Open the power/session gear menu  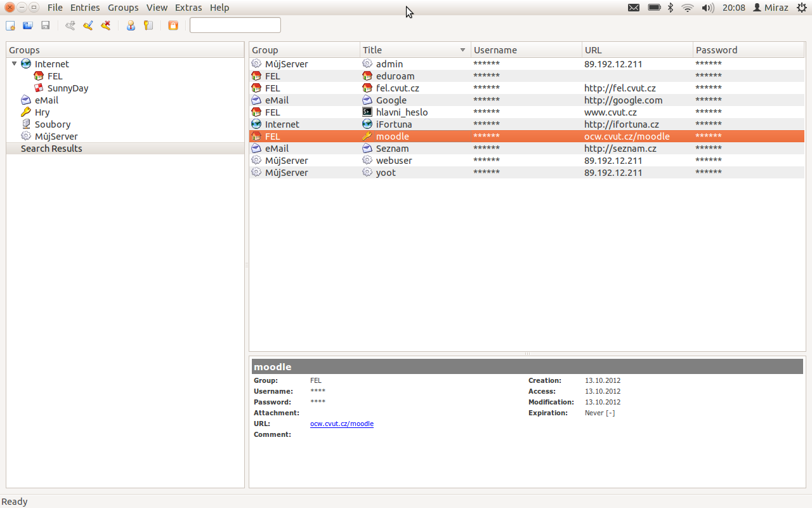pyautogui.click(x=801, y=8)
